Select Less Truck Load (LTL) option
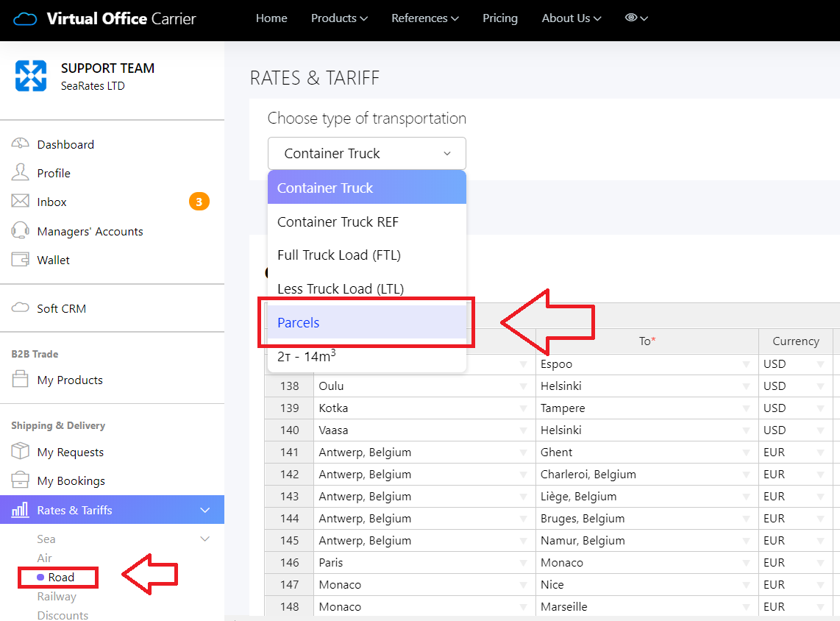This screenshot has height=621, width=840. (x=367, y=288)
